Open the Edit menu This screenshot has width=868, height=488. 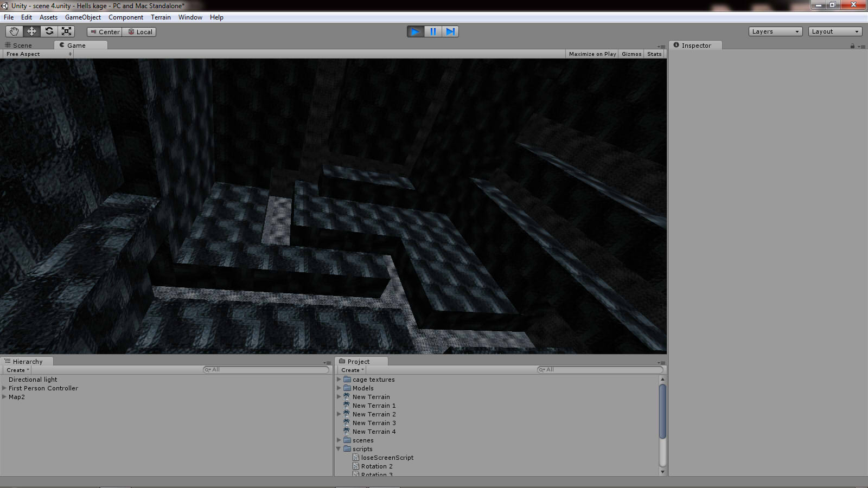tap(27, 17)
